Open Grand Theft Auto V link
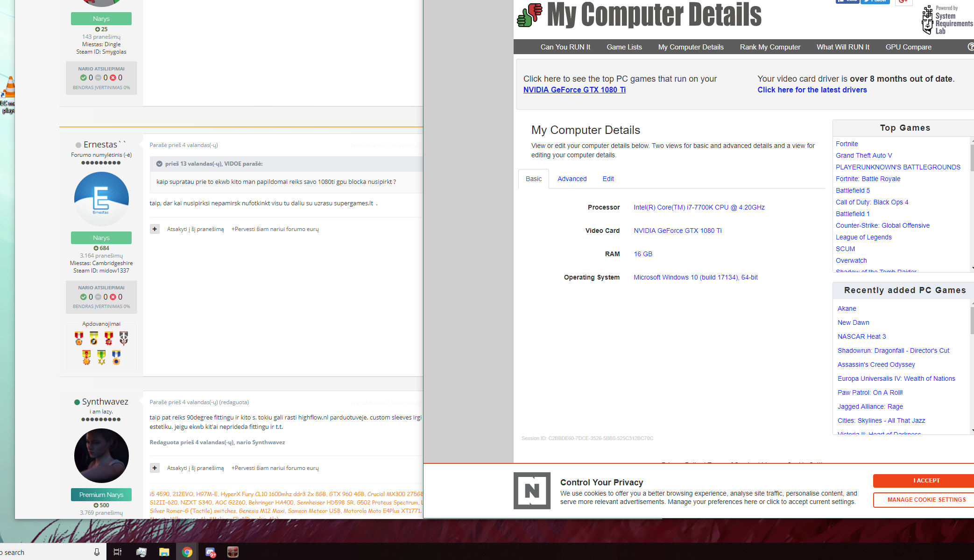The image size is (974, 560). point(863,155)
